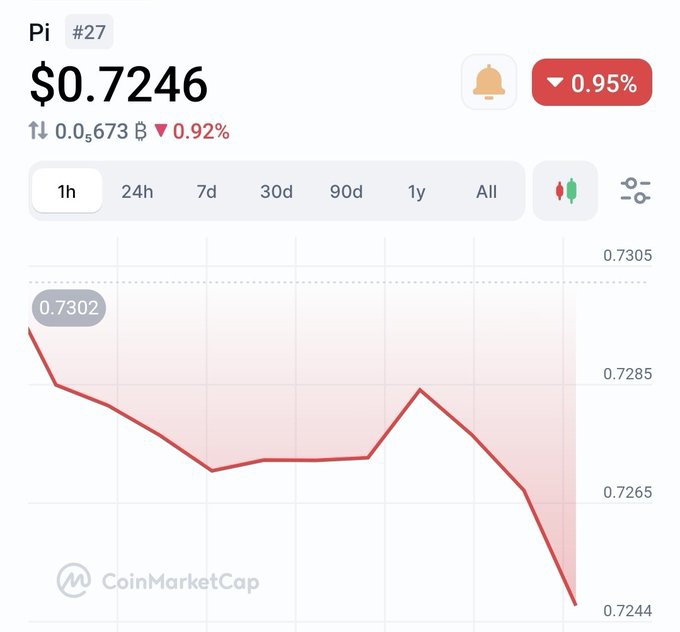This screenshot has width=680, height=632.
Task: Show the 7d price chart
Action: 206,191
